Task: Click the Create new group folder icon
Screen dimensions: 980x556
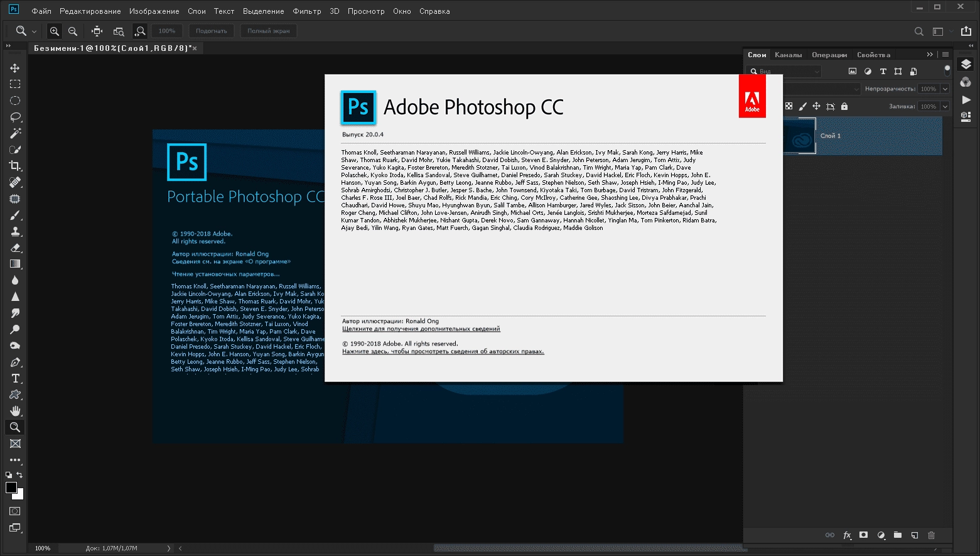Action: [x=898, y=535]
